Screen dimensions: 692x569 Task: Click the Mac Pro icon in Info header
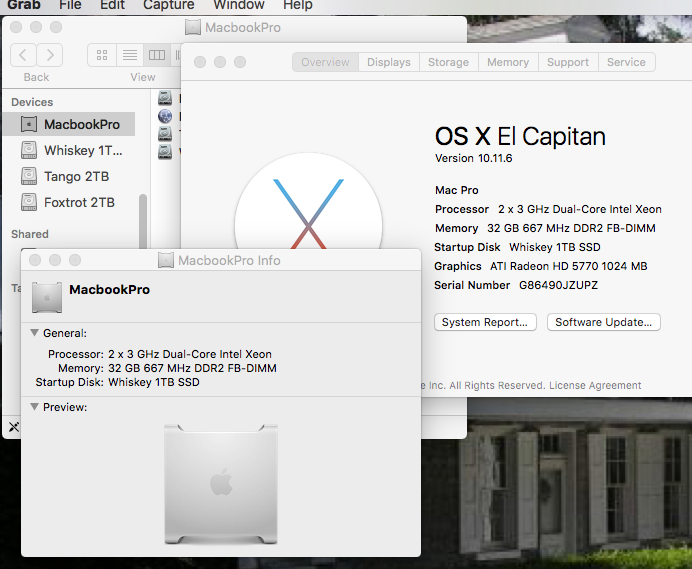pyautogui.click(x=47, y=298)
